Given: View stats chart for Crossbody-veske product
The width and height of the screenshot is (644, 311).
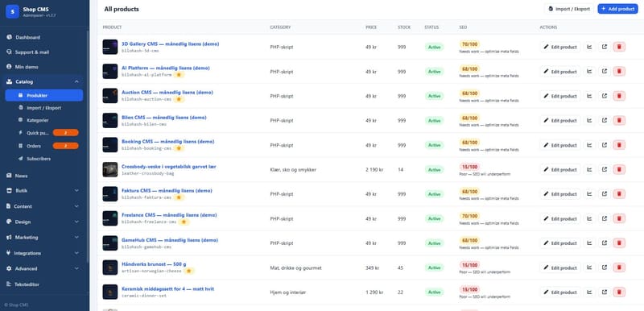Looking at the screenshot, I should tap(589, 169).
